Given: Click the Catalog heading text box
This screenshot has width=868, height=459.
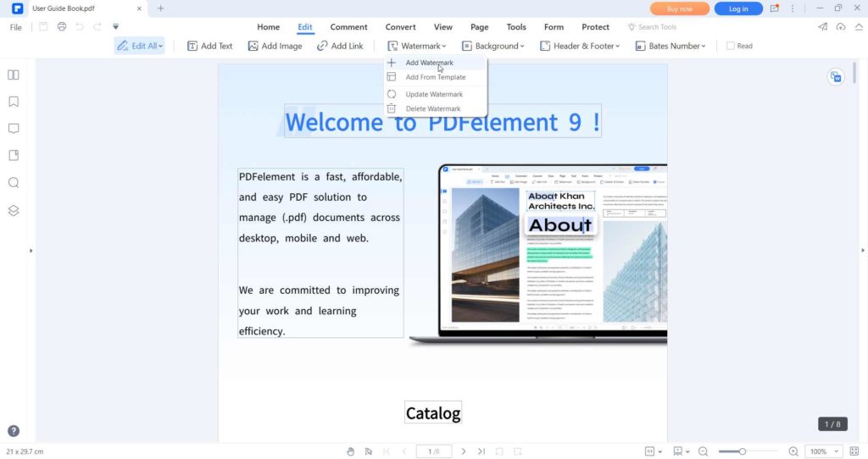Looking at the screenshot, I should coord(433,413).
